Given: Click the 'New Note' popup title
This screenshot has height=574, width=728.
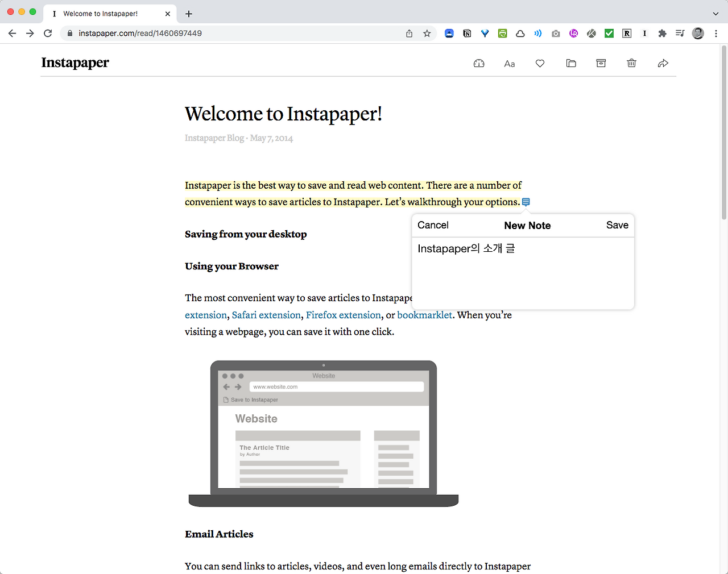Looking at the screenshot, I should tap(527, 226).
